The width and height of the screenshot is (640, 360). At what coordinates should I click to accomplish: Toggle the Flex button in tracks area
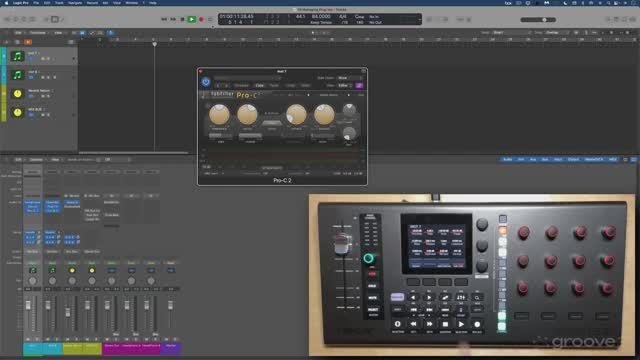click(x=100, y=33)
